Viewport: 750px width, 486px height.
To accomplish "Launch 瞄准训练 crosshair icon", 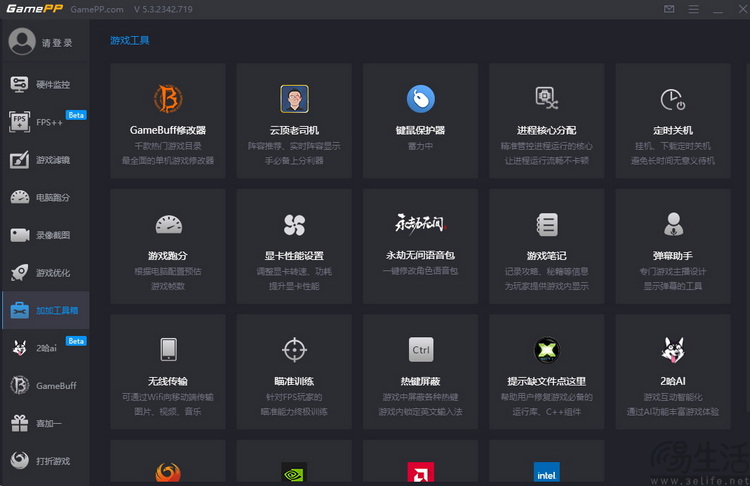I will [294, 349].
